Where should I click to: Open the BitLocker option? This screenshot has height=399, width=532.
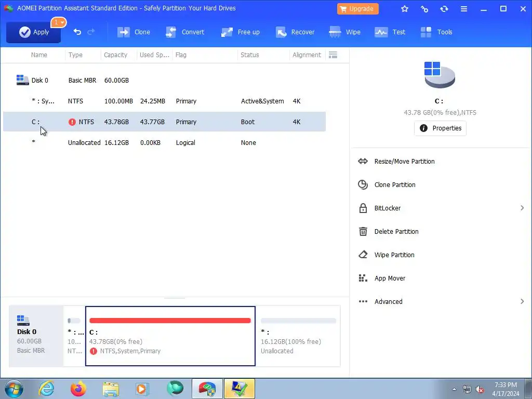pyautogui.click(x=388, y=208)
